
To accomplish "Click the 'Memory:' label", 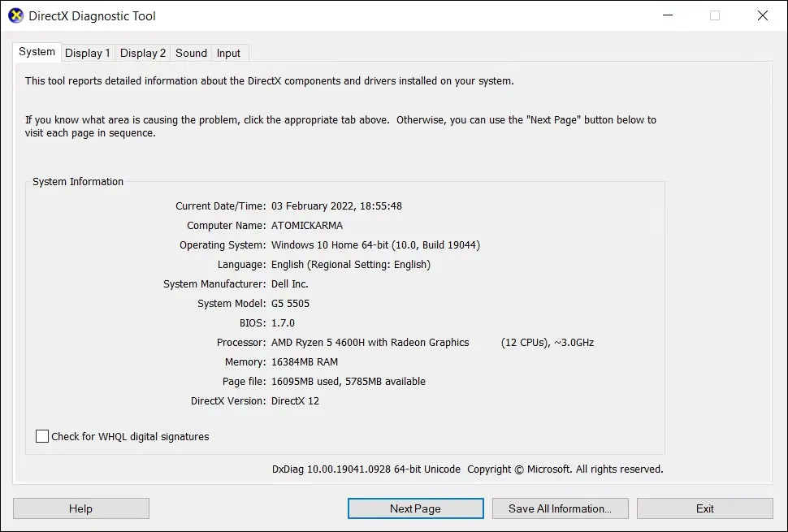I will pos(245,361).
